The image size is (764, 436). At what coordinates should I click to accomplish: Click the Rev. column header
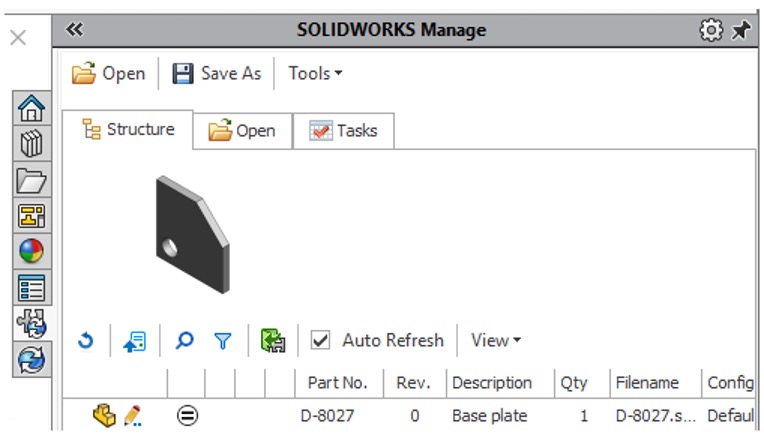(x=414, y=383)
